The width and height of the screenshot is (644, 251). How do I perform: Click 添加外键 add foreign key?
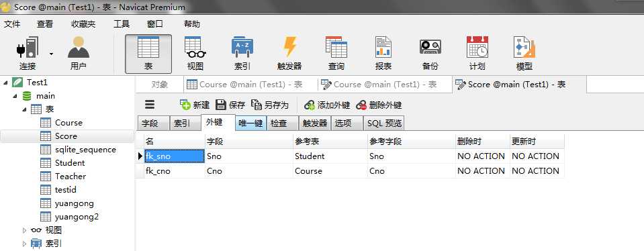pos(327,105)
